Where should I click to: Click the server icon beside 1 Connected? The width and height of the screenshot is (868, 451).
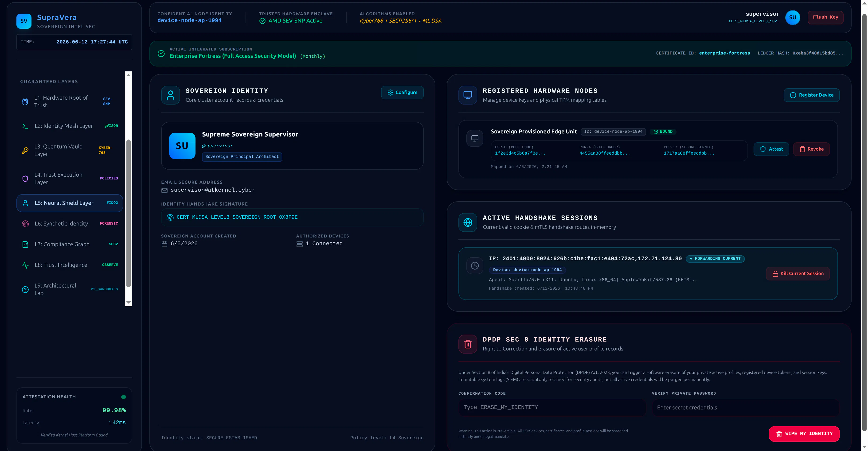pyautogui.click(x=300, y=244)
